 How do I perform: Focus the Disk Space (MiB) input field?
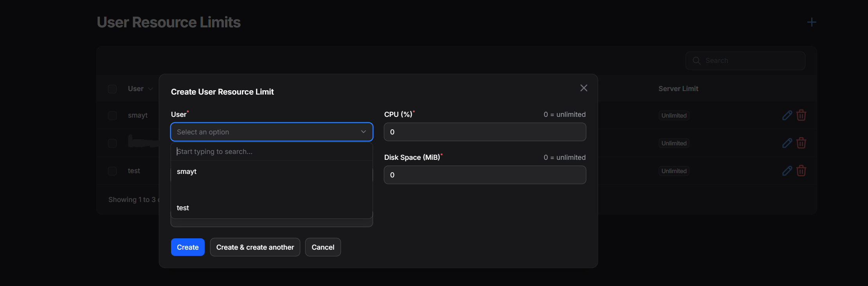click(485, 175)
